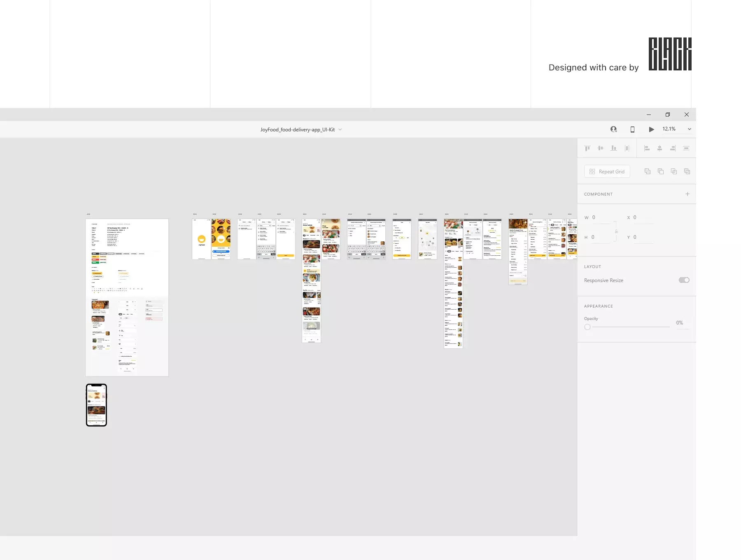
Task: Select the tall restaurant menu list artboard
Action: (x=453, y=284)
